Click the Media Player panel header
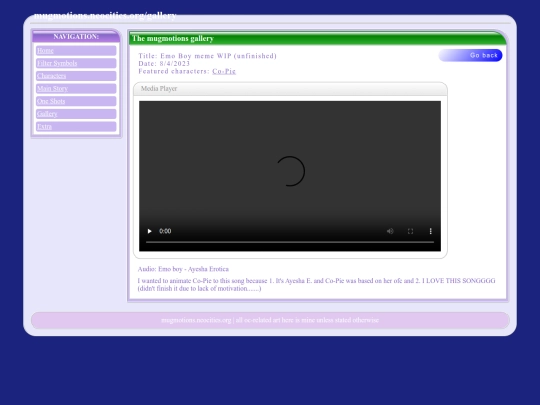Image resolution: width=540 pixels, height=405 pixels. click(x=290, y=89)
